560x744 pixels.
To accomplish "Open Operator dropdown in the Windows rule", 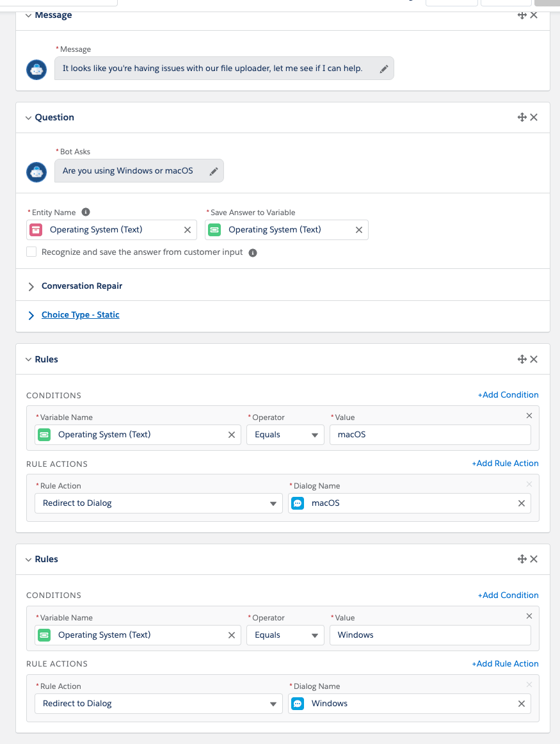I will pyautogui.click(x=285, y=635).
